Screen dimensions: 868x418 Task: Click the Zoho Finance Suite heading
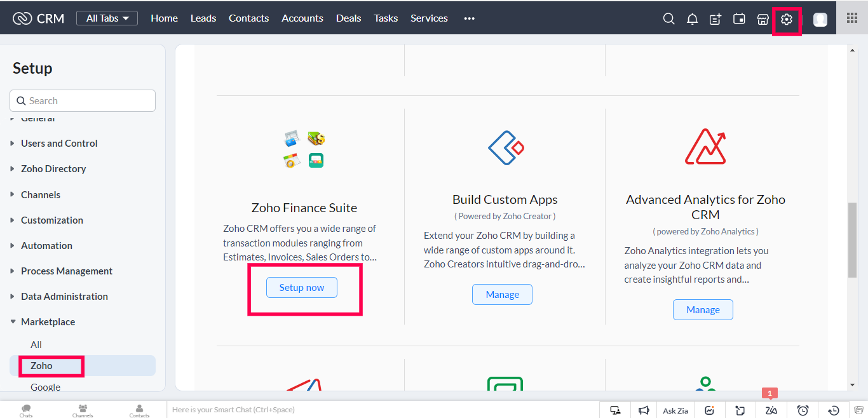pyautogui.click(x=304, y=208)
